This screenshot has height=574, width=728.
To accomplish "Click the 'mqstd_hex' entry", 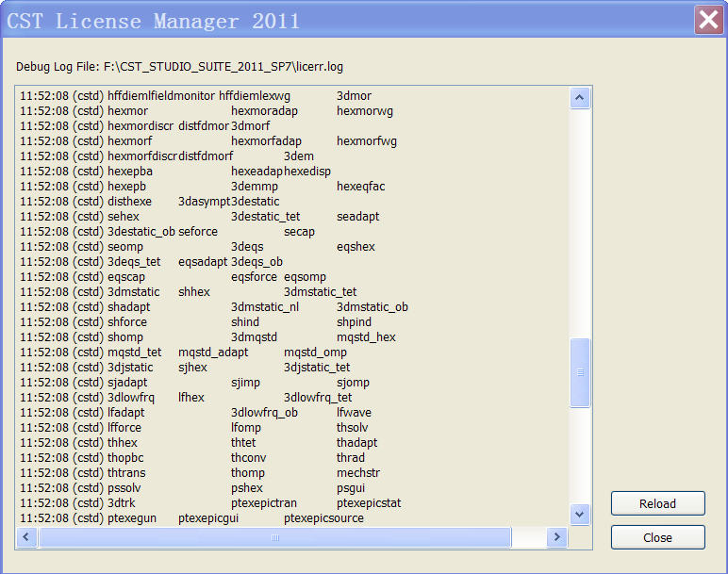I will click(366, 337).
